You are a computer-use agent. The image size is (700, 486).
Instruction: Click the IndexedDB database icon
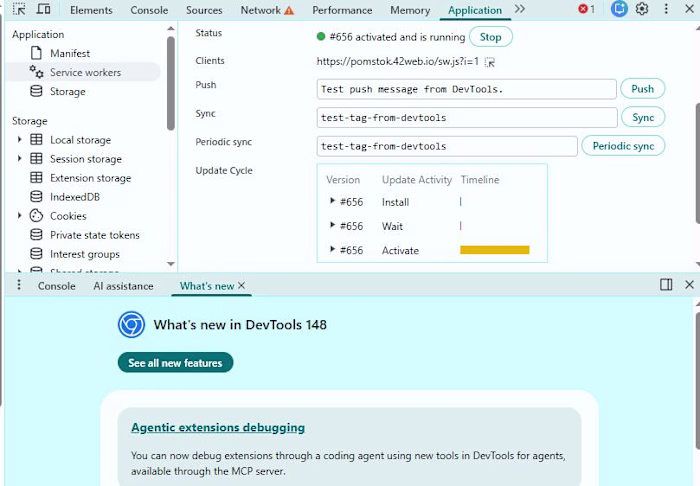pyautogui.click(x=36, y=196)
